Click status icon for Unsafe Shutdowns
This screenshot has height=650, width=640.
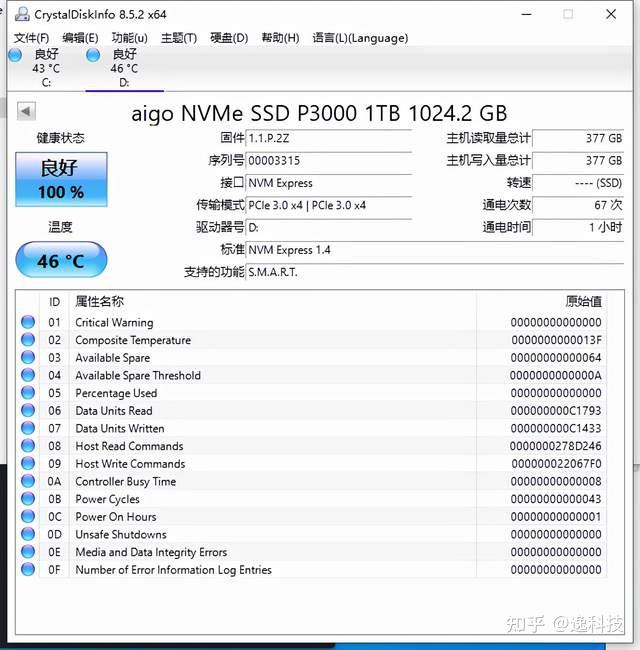(x=28, y=534)
